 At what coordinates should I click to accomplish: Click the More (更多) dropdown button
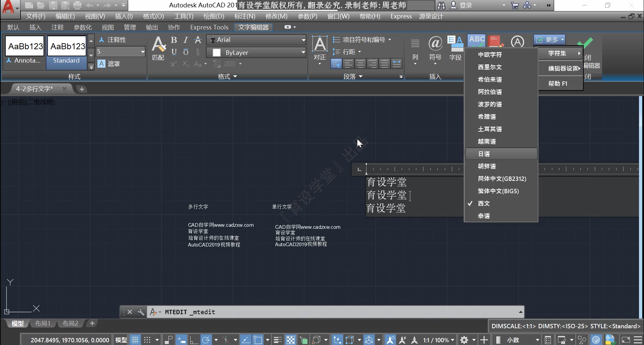click(x=550, y=40)
